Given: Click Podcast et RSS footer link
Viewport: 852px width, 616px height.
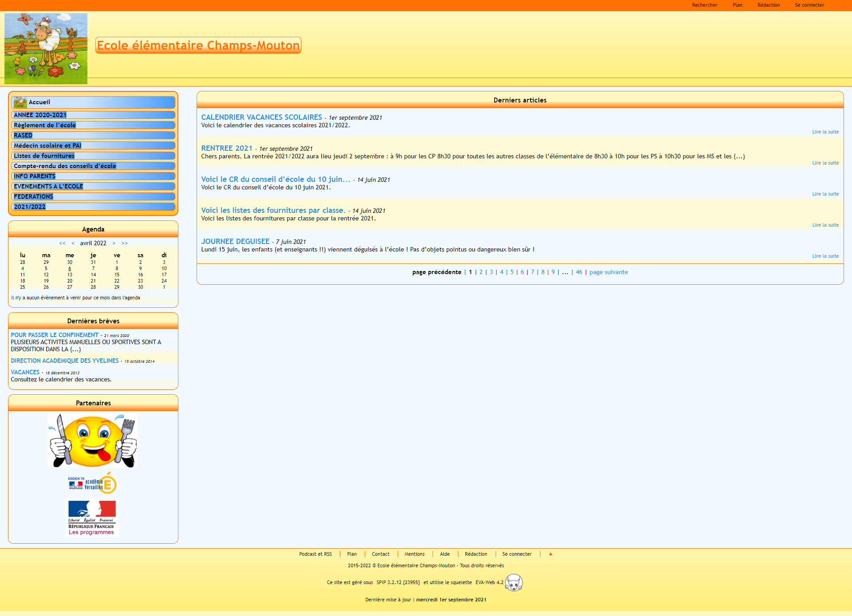Looking at the screenshot, I should (315, 554).
